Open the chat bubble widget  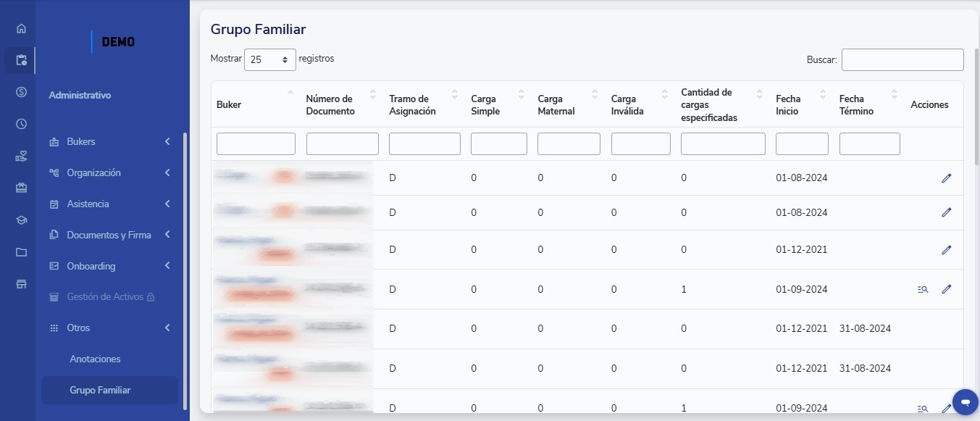point(965,401)
